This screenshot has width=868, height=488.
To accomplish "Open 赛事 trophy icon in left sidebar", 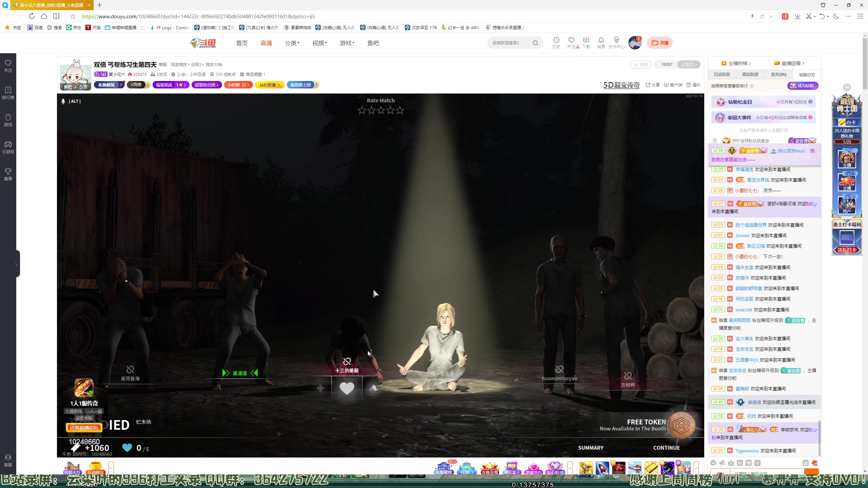I will pyautogui.click(x=8, y=174).
